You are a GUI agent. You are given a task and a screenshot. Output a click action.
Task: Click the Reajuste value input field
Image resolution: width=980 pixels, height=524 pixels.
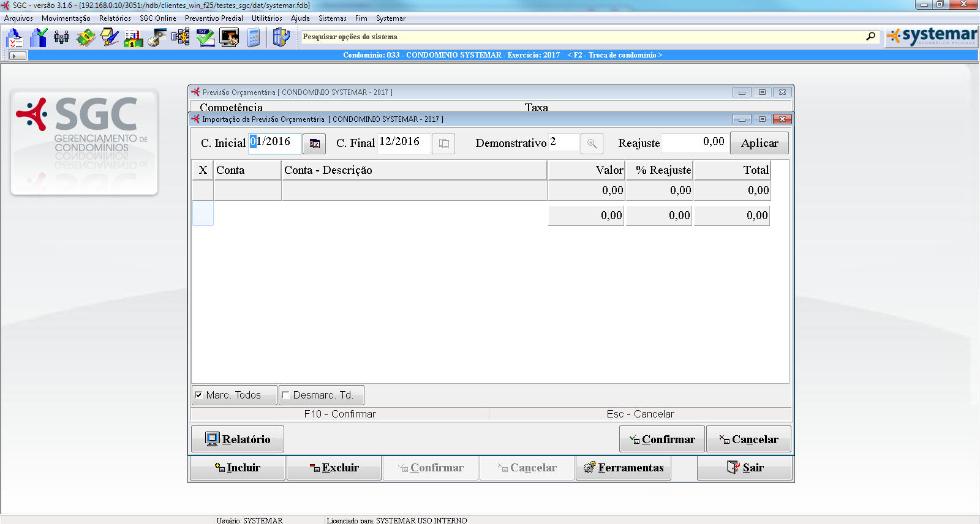click(695, 143)
